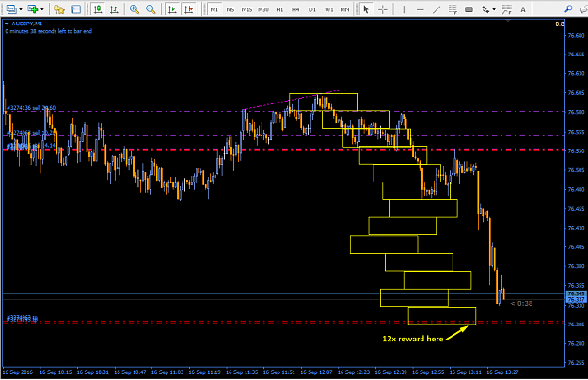
Task: Toggle Chart Shift from right border
Action: point(188,9)
